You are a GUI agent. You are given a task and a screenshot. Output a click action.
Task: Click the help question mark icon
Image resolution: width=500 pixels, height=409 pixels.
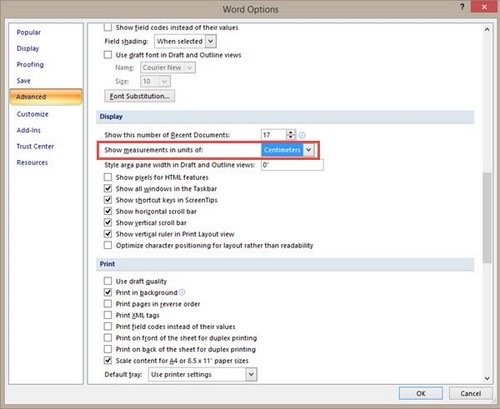pyautogui.click(x=462, y=7)
